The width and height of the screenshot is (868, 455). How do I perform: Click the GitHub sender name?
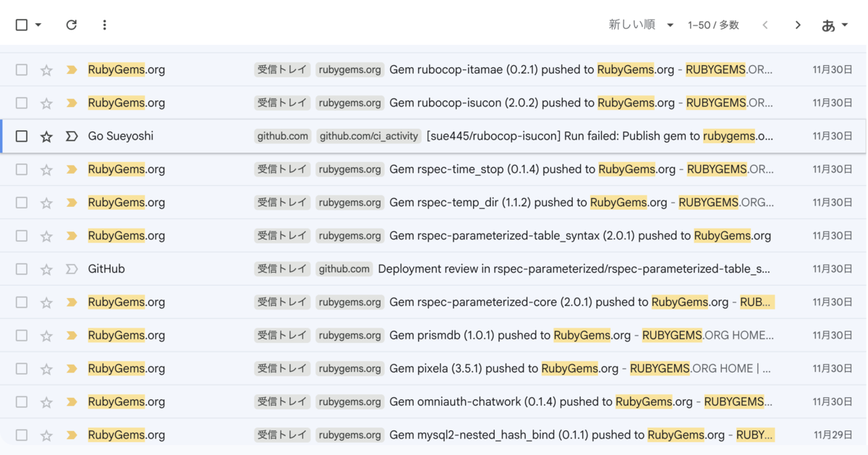point(106,269)
